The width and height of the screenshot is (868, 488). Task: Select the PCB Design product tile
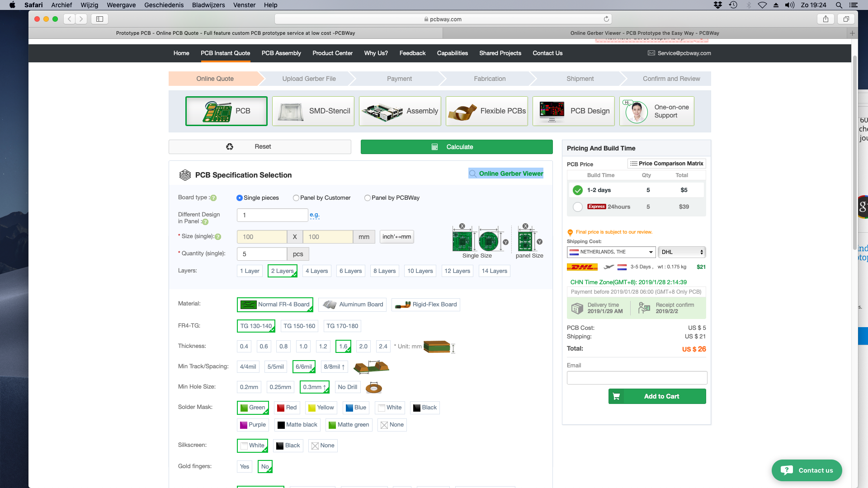[x=574, y=111]
